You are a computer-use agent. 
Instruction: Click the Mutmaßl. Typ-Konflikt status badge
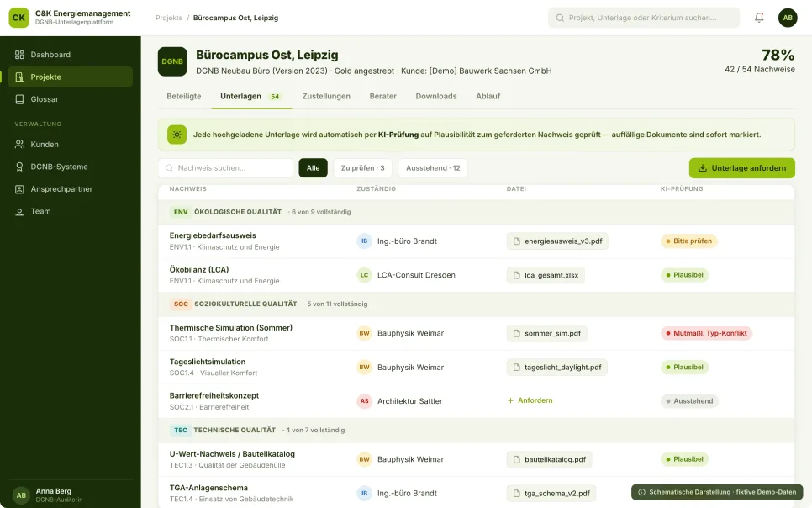[706, 333]
